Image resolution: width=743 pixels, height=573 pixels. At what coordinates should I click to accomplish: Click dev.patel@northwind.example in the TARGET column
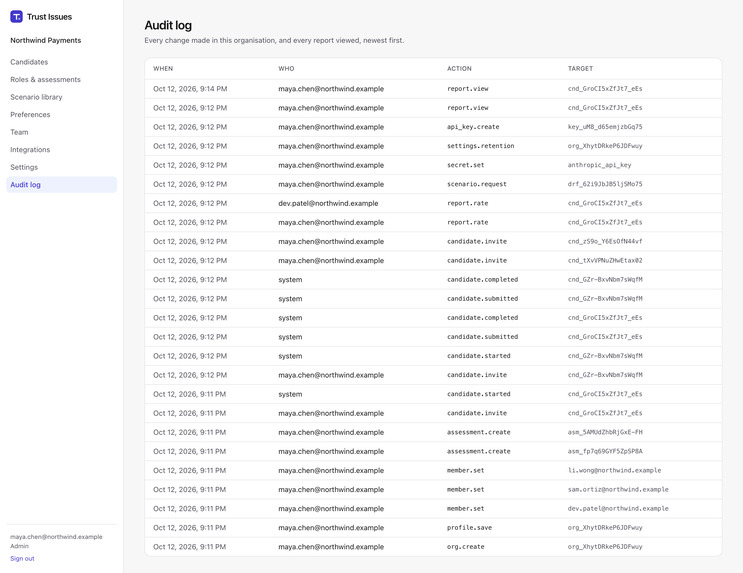(x=618, y=509)
